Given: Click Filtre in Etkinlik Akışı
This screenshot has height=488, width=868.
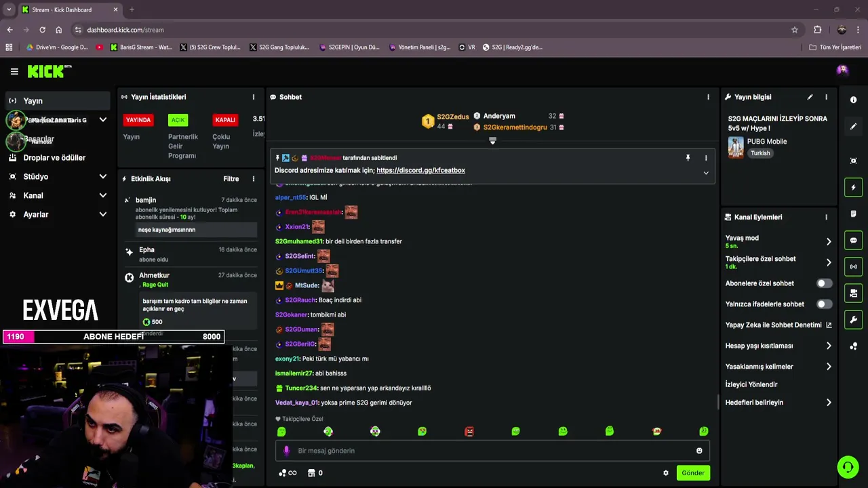Looking at the screenshot, I should coord(231,179).
